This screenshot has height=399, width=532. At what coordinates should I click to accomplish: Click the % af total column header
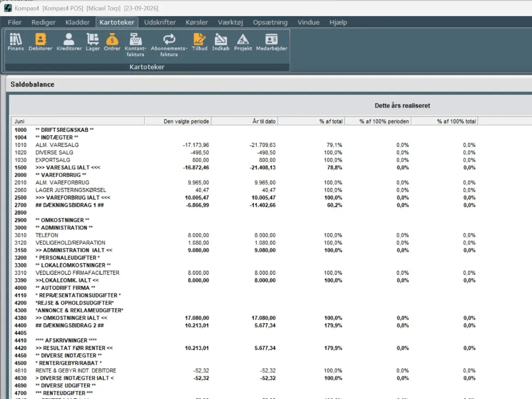coord(311,121)
